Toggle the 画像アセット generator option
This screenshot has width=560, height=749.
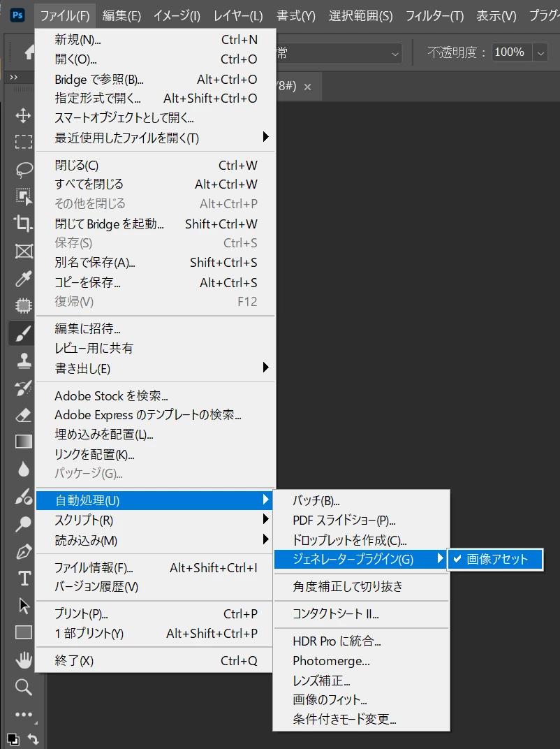tap(495, 559)
